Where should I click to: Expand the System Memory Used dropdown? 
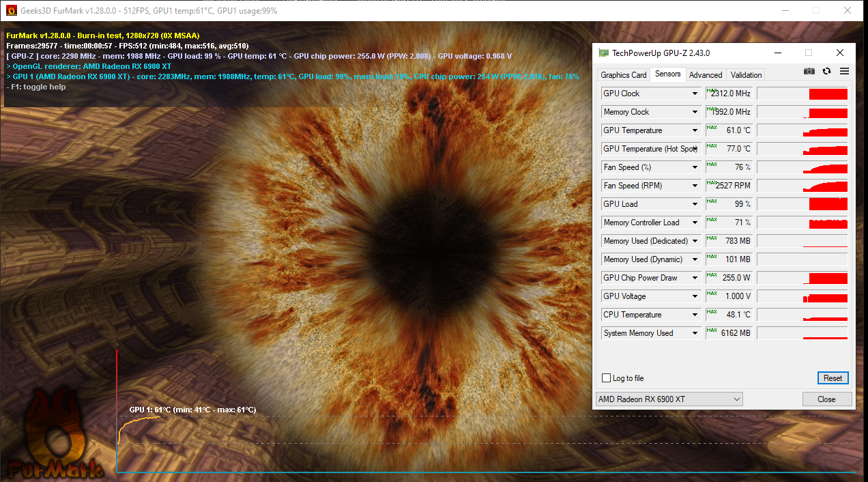coord(695,333)
